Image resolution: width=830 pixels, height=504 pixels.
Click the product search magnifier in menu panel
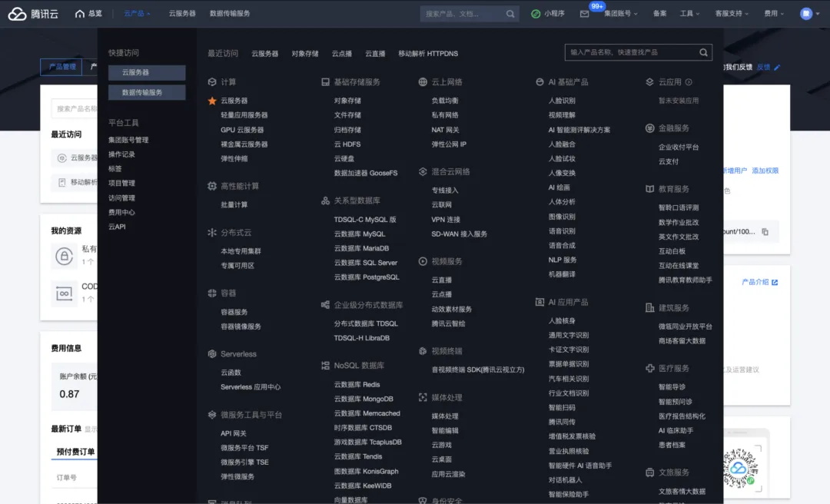coord(703,52)
